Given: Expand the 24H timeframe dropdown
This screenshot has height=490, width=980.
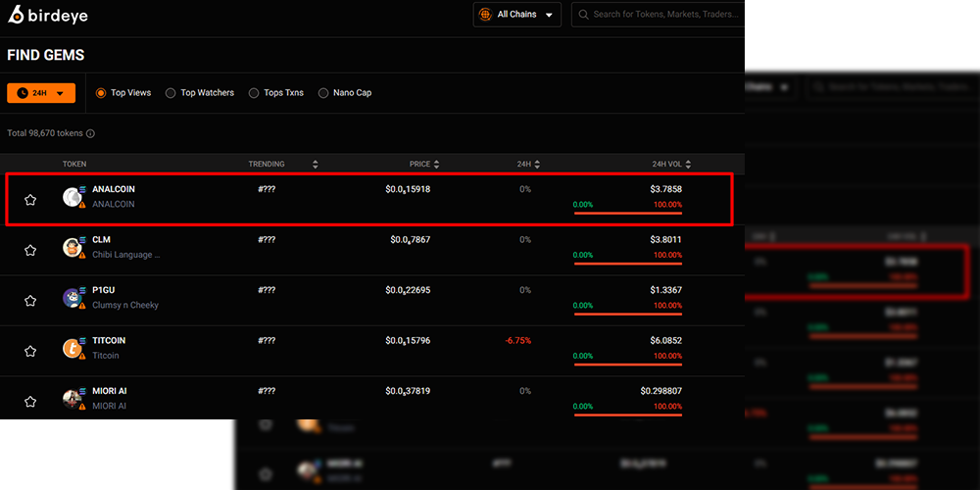Looking at the screenshot, I should [41, 93].
